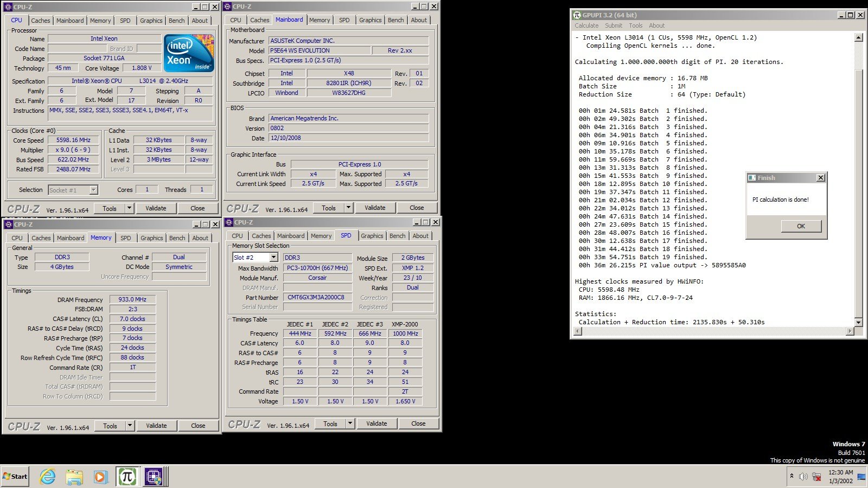Open Bench tab in top-left CPU-Z window
The width and height of the screenshot is (868, 488).
pyautogui.click(x=176, y=21)
